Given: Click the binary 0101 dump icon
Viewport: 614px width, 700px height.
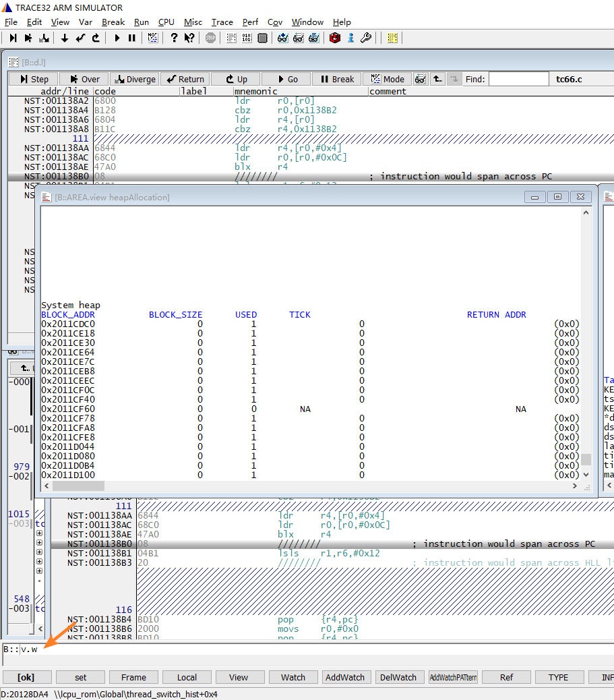Looking at the screenshot, I should pos(247,38).
